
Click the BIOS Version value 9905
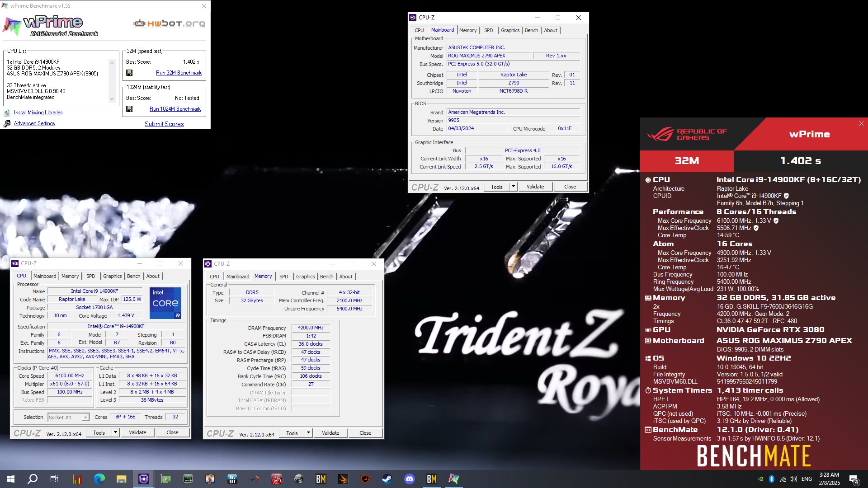(x=513, y=120)
